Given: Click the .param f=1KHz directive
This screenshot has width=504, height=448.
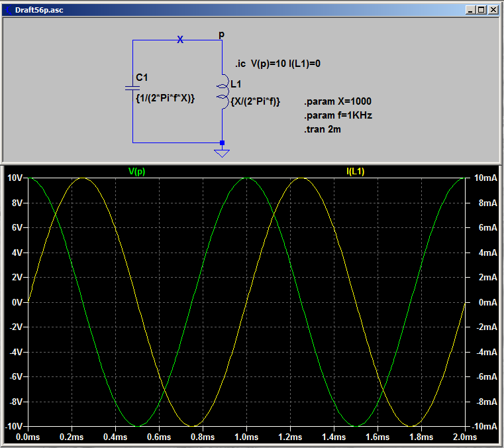Looking at the screenshot, I should 338,115.
